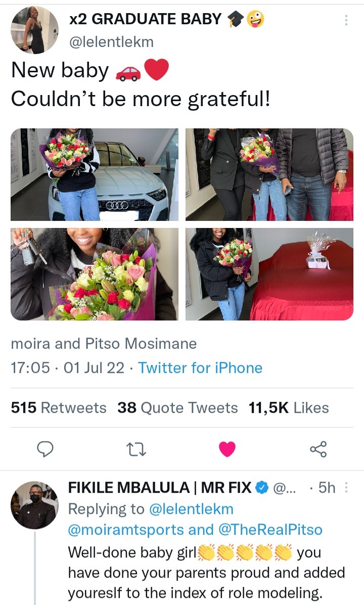The image size is (364, 605).
Task: Tap the blue verified badge next to MR FIX
Action: [x=262, y=488]
